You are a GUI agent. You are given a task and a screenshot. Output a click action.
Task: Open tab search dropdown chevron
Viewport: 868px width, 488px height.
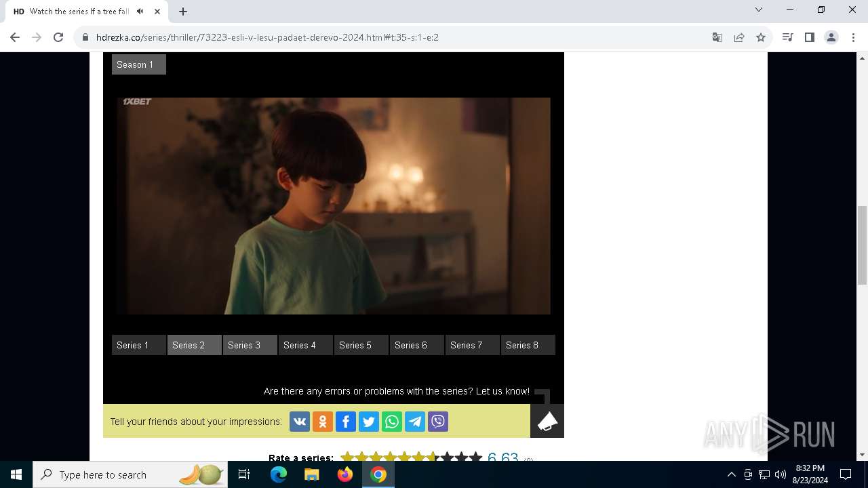[759, 9]
